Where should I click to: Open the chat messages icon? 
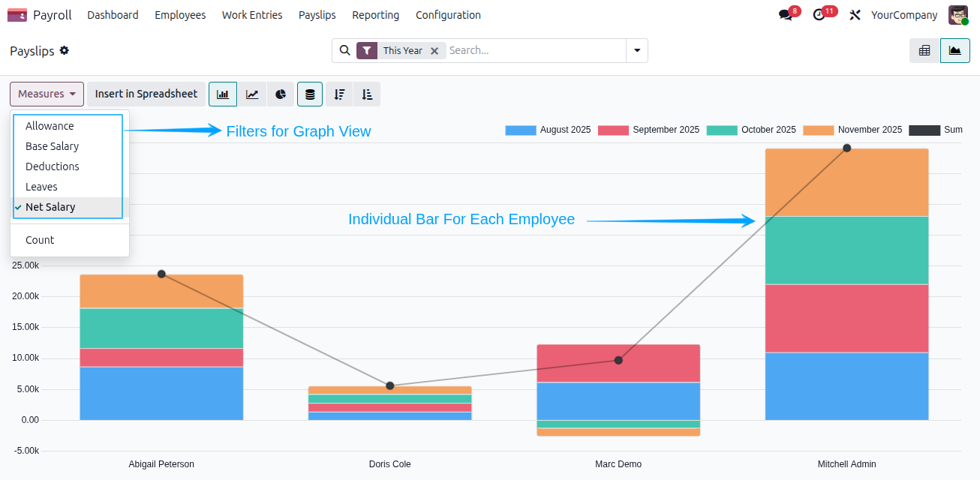pos(786,15)
